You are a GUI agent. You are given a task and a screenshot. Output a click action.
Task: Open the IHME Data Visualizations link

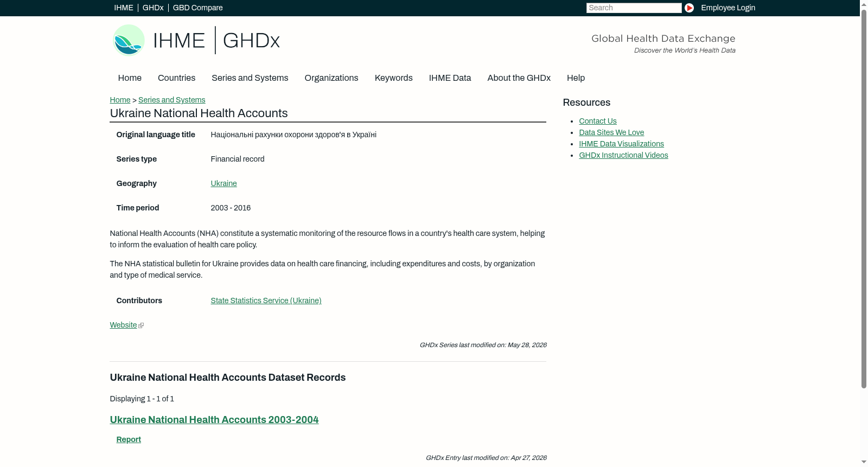tap(621, 144)
